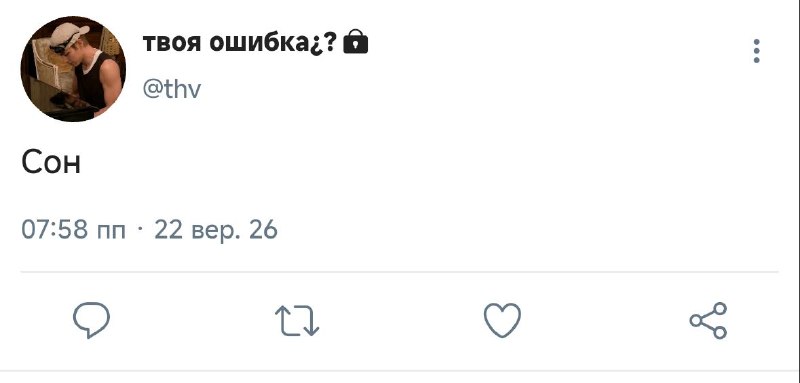Click the 07:58 пп timestamp

pos(73,230)
